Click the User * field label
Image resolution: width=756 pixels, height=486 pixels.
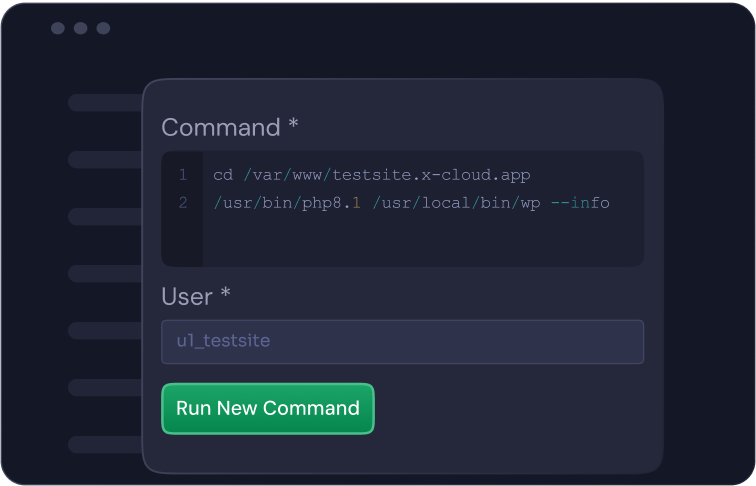click(196, 297)
